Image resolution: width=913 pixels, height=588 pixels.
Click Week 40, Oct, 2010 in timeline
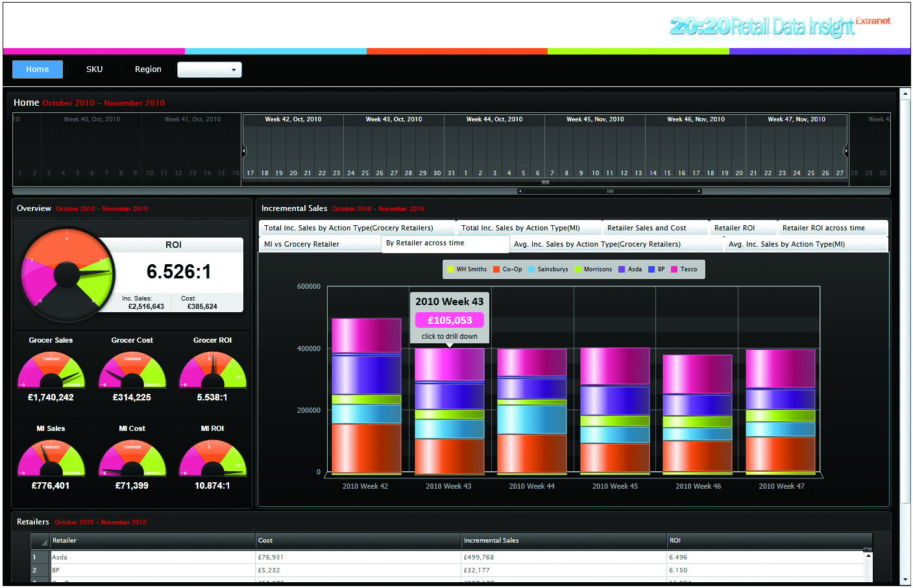tap(91, 119)
